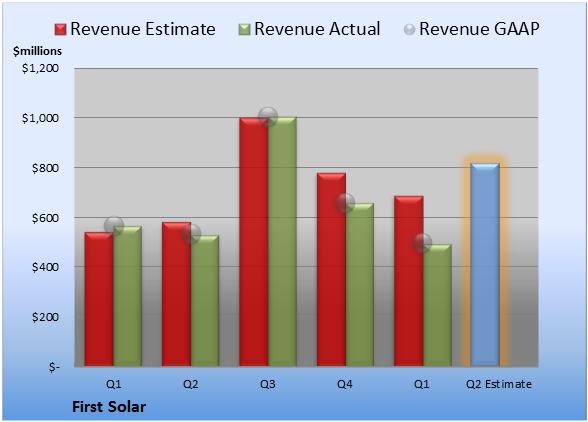Select the red Q2 estimate bar
Viewport: 588px width, 422px height.
pyautogui.click(x=176, y=294)
